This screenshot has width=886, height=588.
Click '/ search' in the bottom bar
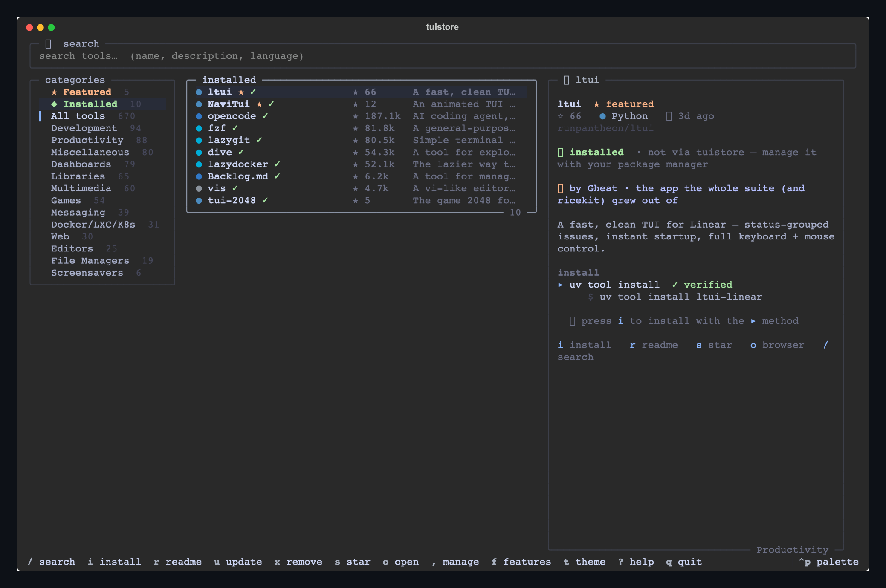[51, 562]
